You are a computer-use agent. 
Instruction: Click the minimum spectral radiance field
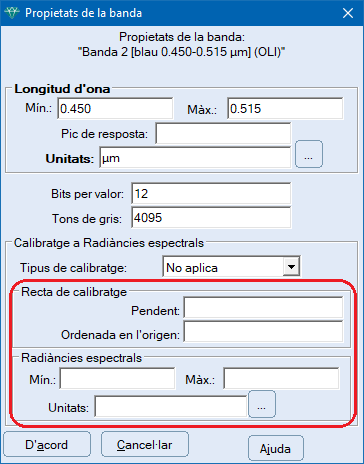117,378
